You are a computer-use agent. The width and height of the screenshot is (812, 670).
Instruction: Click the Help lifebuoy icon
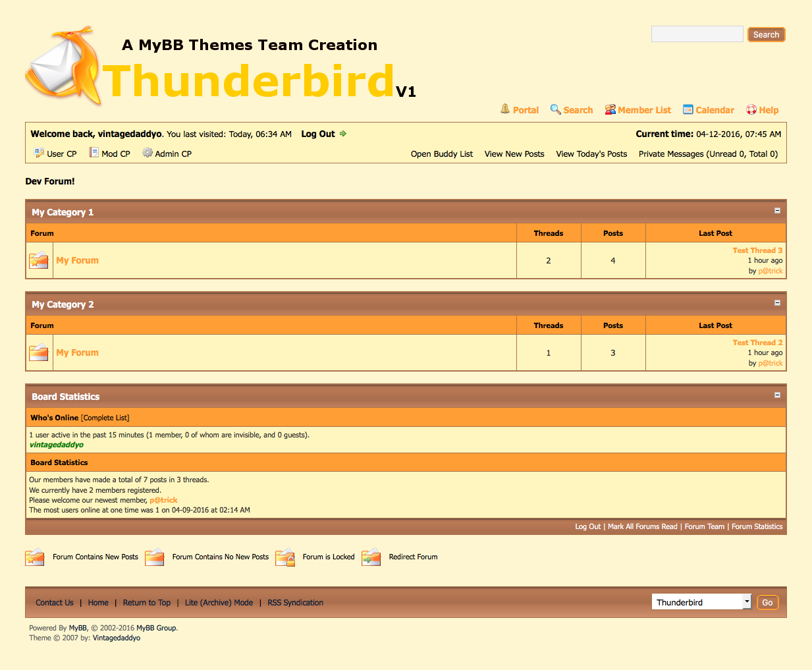tap(751, 110)
